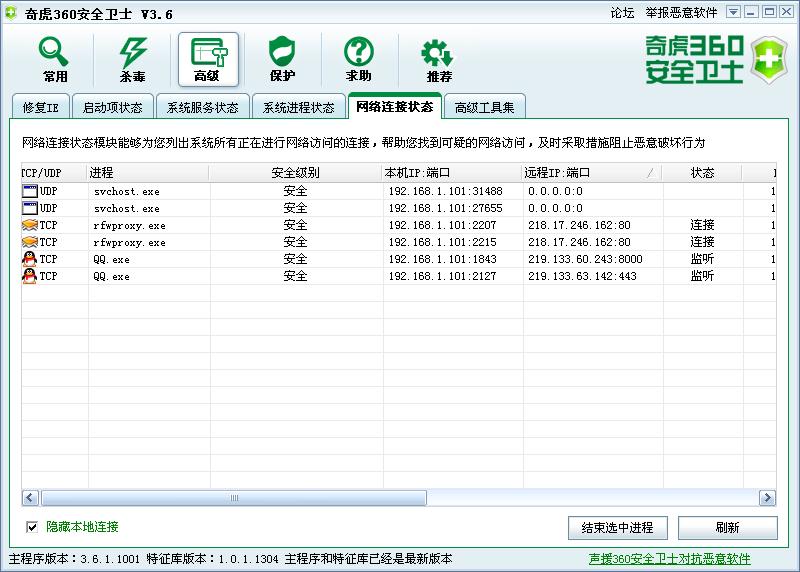The height and width of the screenshot is (572, 800).
Task: Click the QQ penguin icon on port 2127 row
Action: pos(30,276)
